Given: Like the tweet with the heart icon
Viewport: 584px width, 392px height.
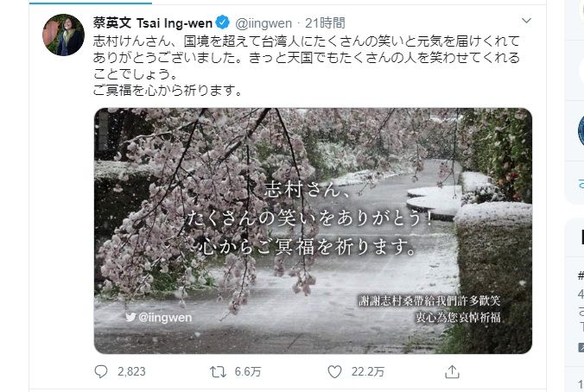Looking at the screenshot, I should tap(334, 371).
